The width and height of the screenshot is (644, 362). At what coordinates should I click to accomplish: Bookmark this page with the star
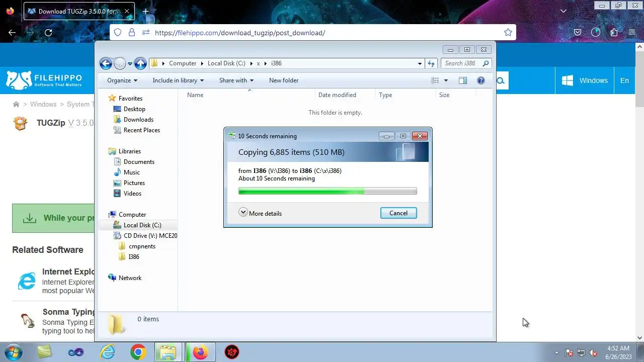click(508, 33)
